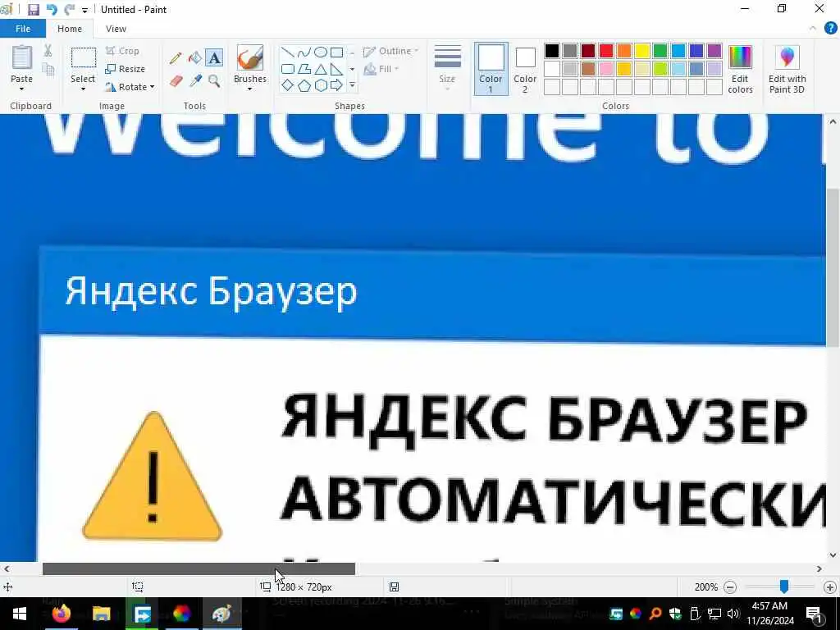Click the horizontal scrollbar thumb
Screen dimensions: 840x630
click(x=199, y=569)
